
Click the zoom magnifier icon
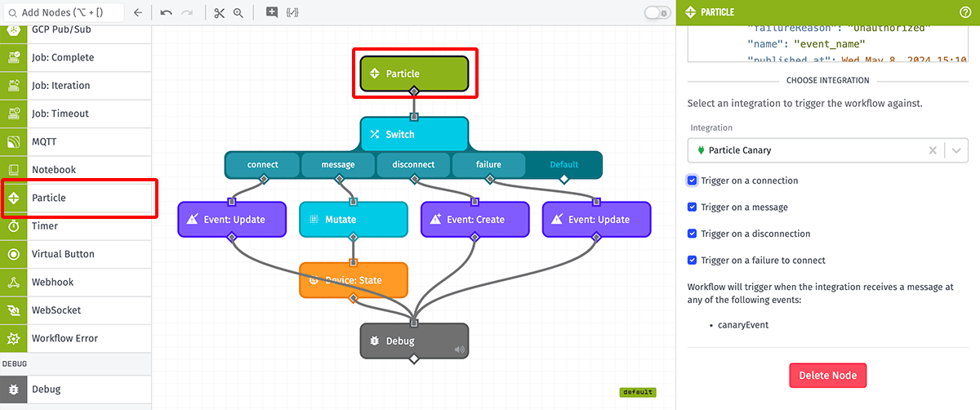coord(238,13)
